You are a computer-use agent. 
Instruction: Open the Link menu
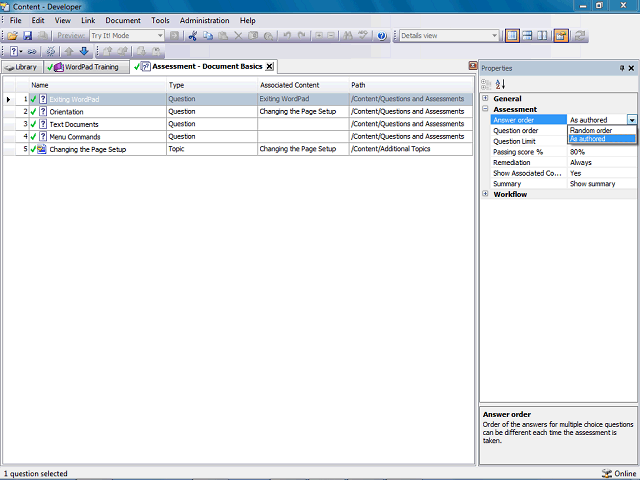pos(88,20)
